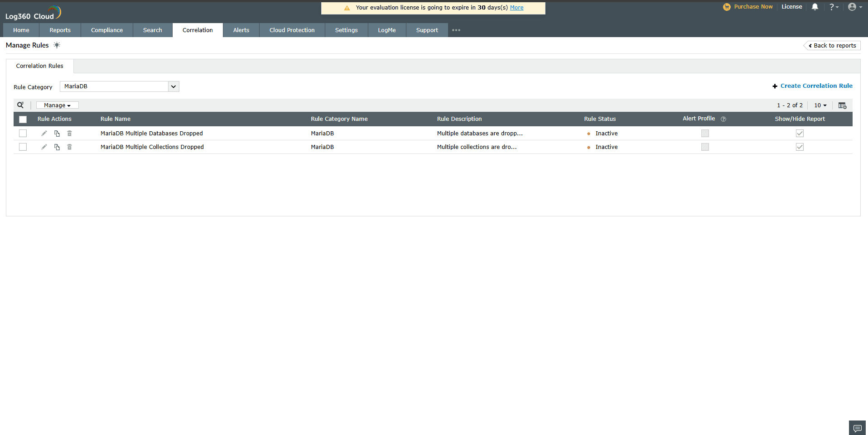
Task: Go to Cloud Protection tab
Action: pos(292,30)
